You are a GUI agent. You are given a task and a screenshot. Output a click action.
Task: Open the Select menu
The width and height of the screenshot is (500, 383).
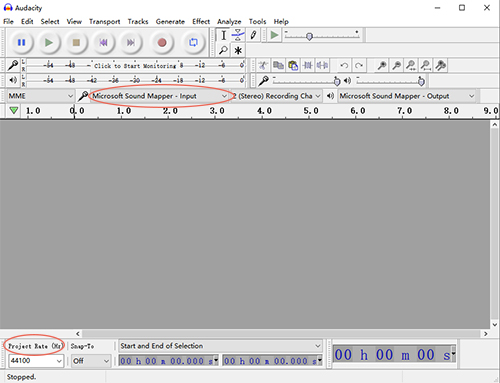click(x=50, y=22)
